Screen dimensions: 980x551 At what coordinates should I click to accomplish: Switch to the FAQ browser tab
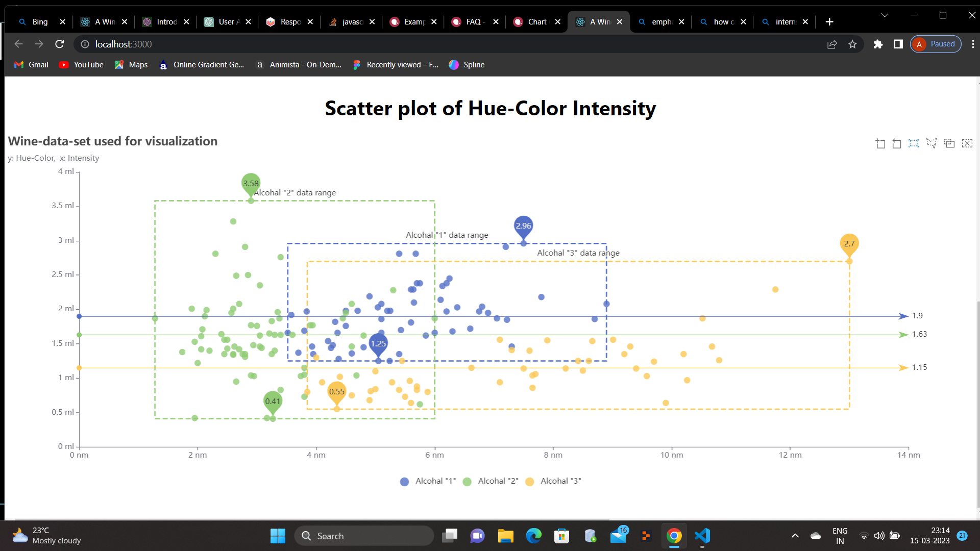[x=472, y=21]
